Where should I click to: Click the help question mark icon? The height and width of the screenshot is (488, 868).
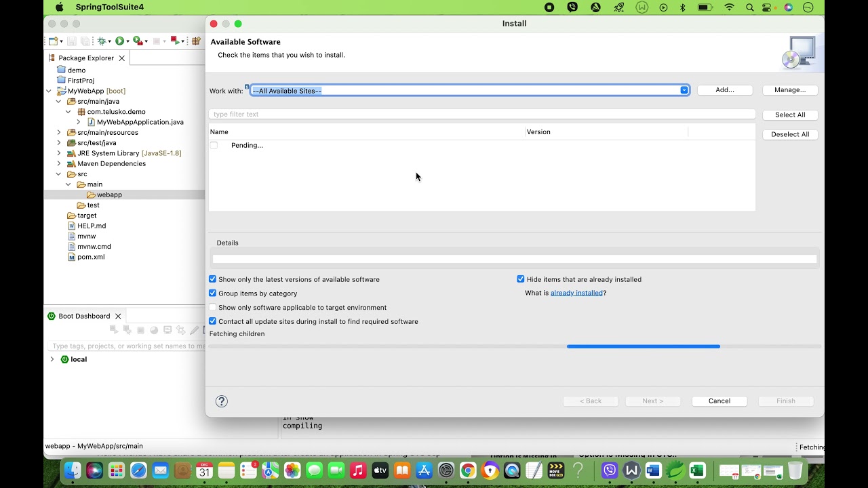pos(221,401)
